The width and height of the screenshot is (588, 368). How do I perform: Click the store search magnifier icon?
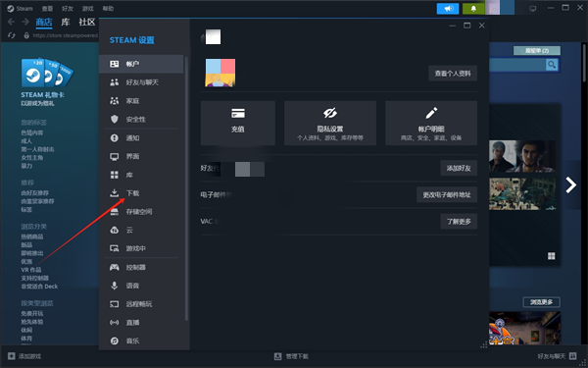coord(552,65)
